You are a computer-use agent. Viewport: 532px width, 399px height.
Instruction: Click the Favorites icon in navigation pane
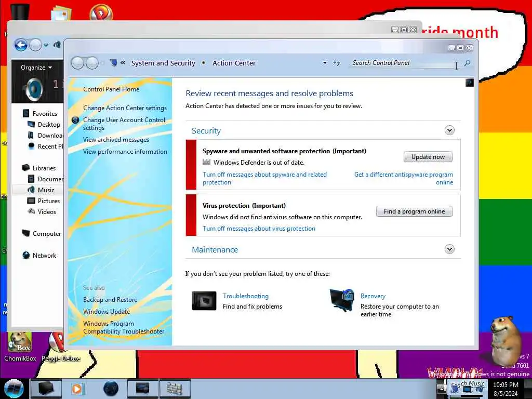pos(26,113)
